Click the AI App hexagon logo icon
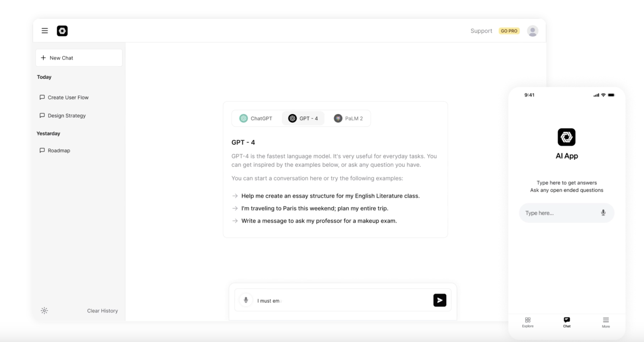 point(566,137)
